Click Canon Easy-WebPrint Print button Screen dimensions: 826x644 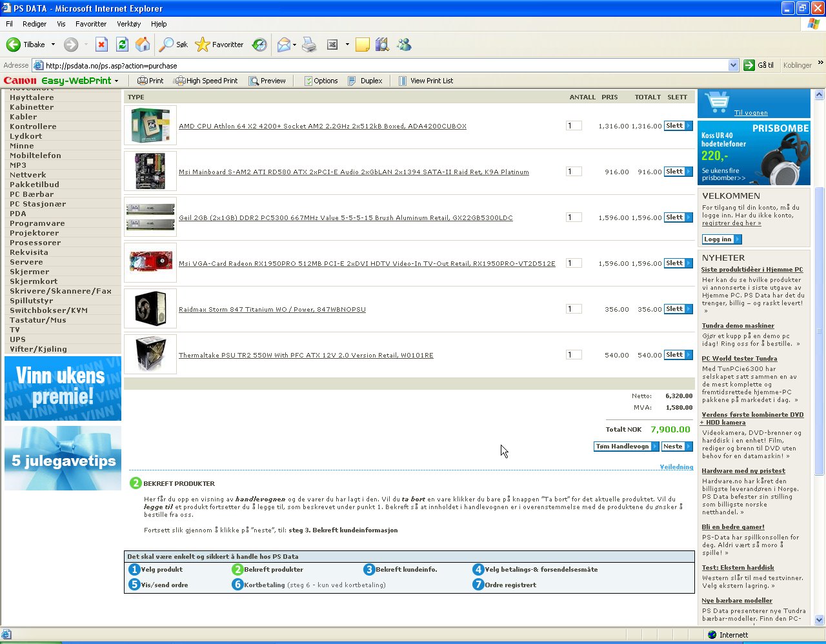point(150,81)
